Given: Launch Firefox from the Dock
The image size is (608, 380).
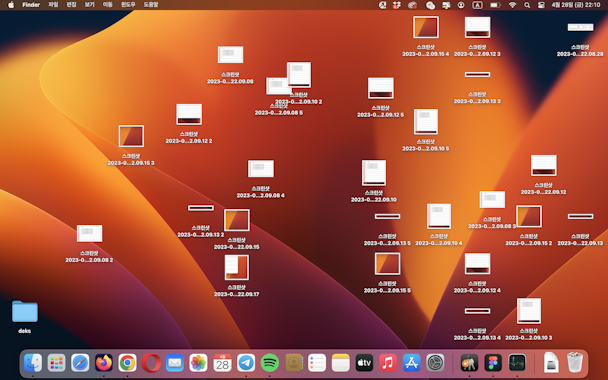Looking at the screenshot, I should [104, 363].
